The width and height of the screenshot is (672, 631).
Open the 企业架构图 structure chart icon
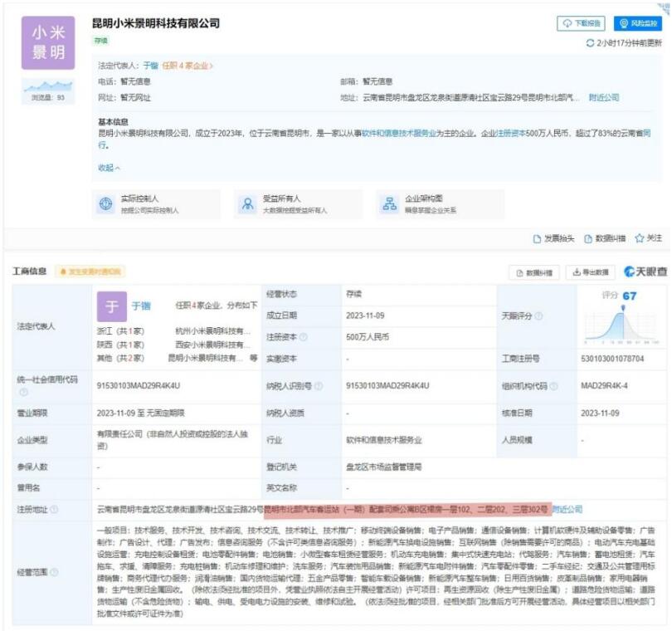(x=389, y=204)
